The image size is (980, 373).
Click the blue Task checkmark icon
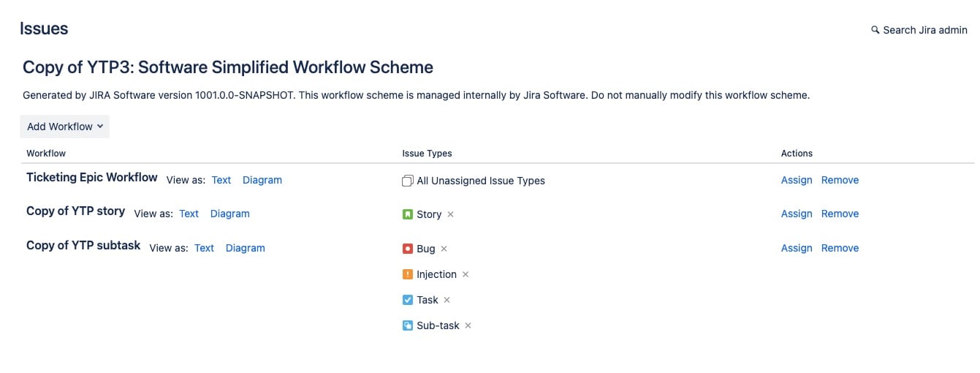[408, 300]
